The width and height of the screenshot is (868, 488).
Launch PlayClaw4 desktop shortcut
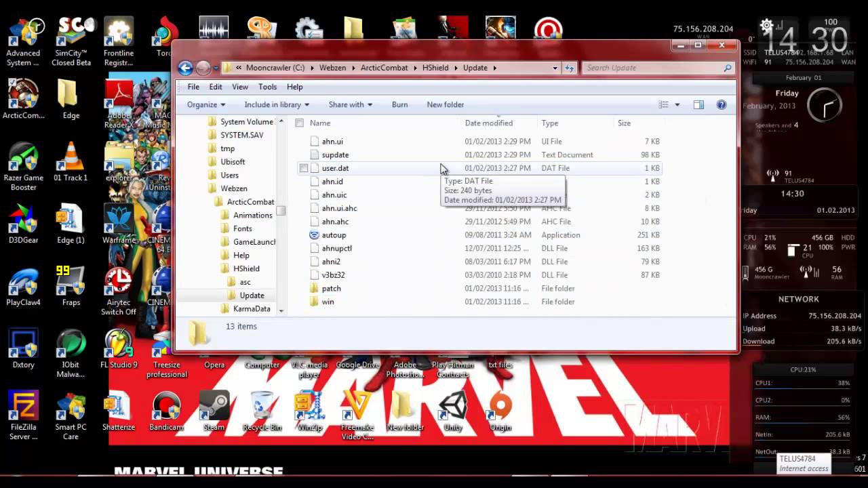pos(23,286)
